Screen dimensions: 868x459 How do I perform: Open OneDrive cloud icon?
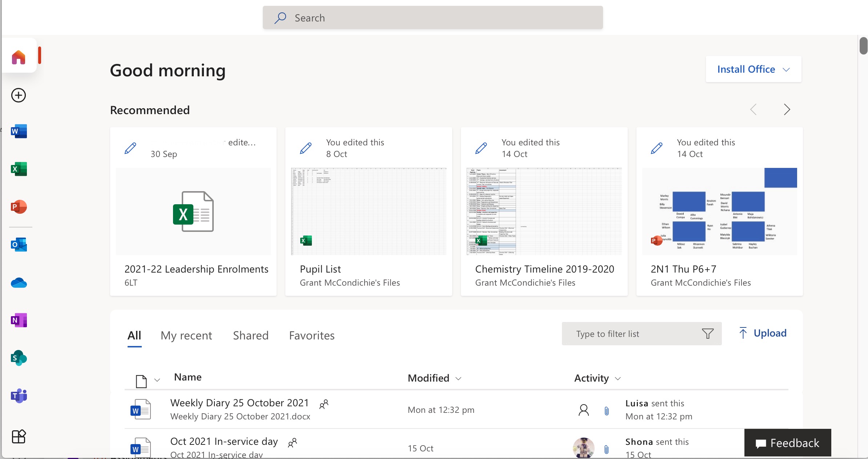(19, 282)
